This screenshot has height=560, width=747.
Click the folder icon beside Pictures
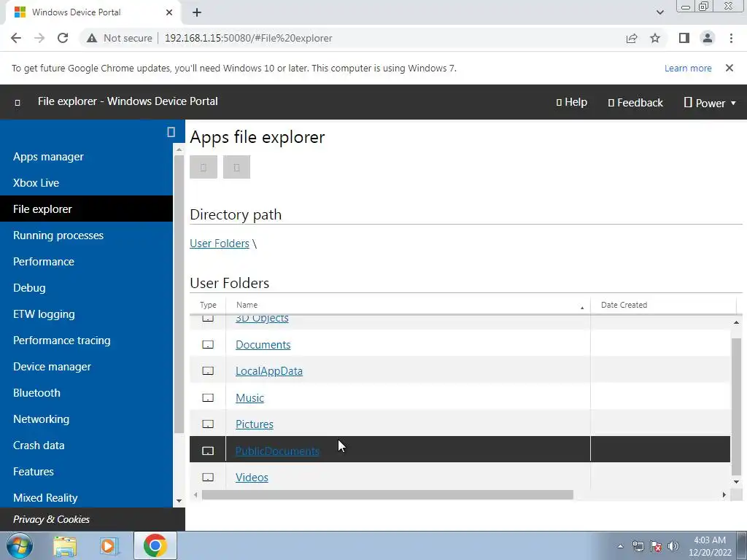click(x=208, y=424)
